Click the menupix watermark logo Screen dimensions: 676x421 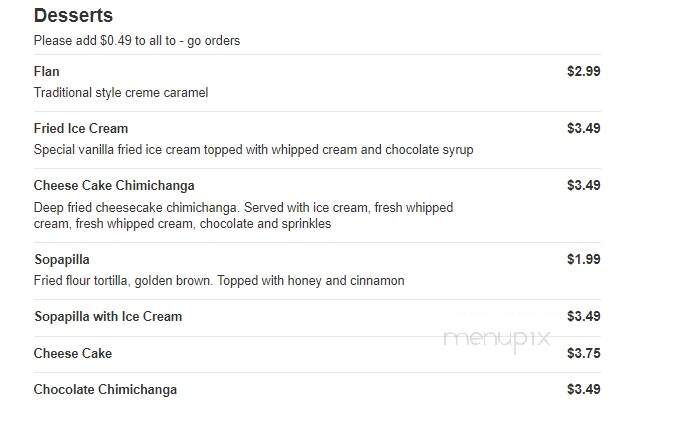click(x=497, y=339)
